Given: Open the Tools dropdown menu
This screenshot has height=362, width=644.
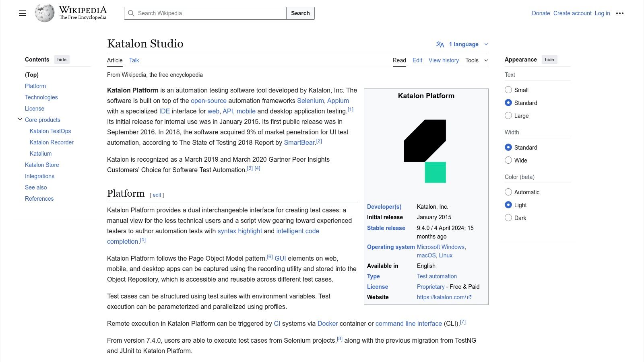Looking at the screenshot, I should pos(477,60).
